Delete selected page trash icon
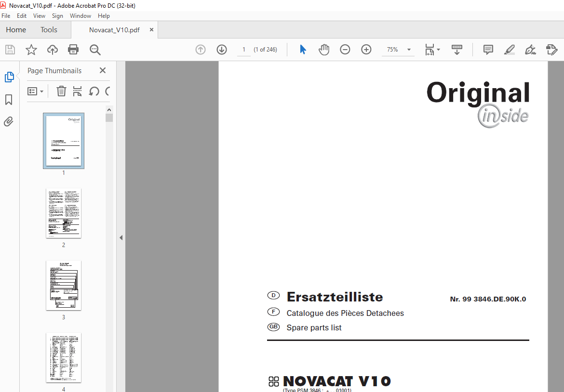Image resolution: width=564 pixels, height=392 pixels. click(x=61, y=91)
